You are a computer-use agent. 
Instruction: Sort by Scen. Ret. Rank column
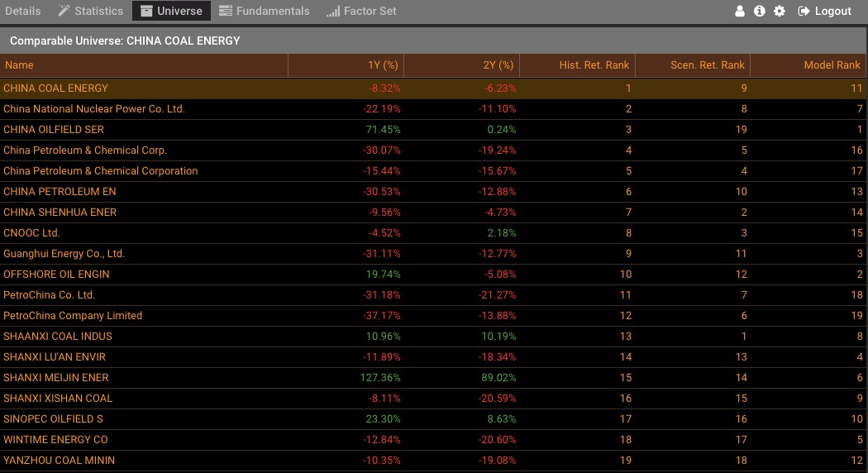click(693, 65)
